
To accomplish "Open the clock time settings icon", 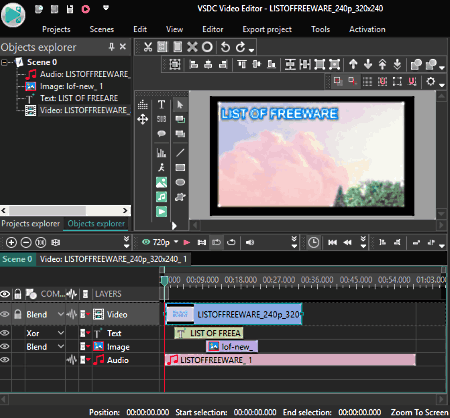I will 313,242.
